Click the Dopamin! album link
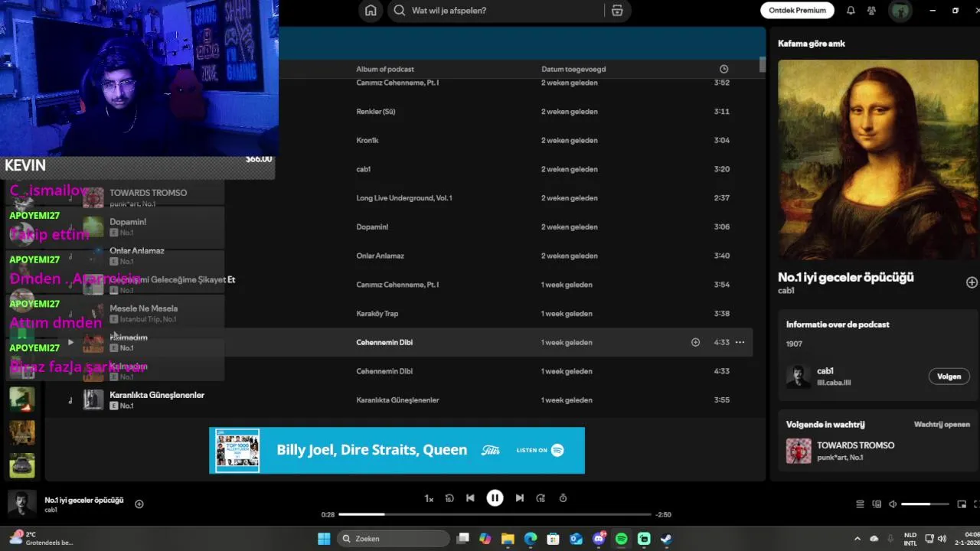 [x=372, y=227]
